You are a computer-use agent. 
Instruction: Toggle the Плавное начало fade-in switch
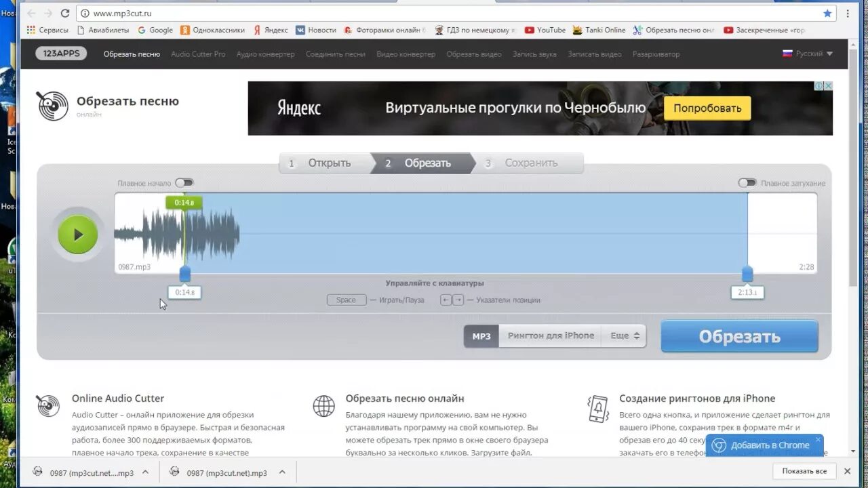[x=184, y=183]
